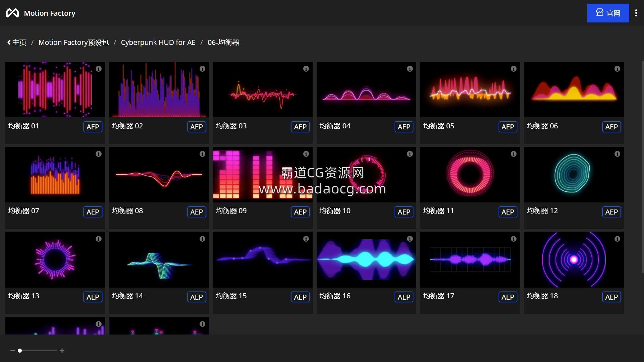Click the 均衡器 03 label text

tap(231, 126)
